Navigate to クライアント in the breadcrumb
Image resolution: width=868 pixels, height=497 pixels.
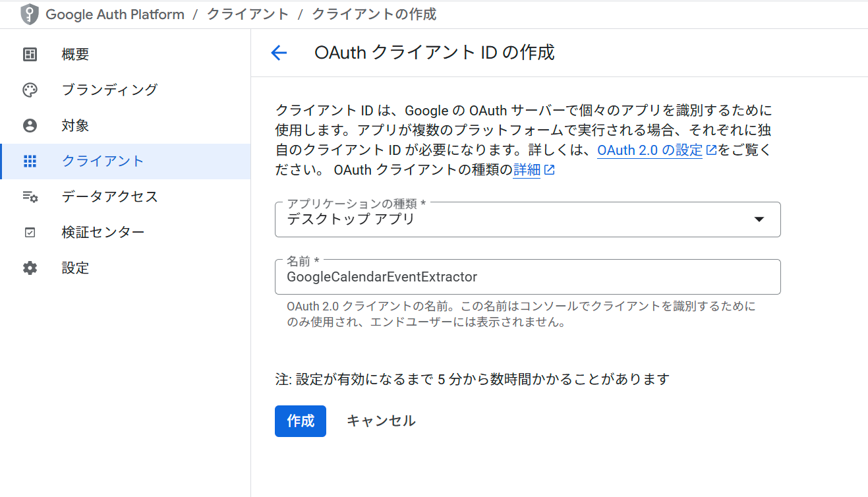click(x=247, y=14)
